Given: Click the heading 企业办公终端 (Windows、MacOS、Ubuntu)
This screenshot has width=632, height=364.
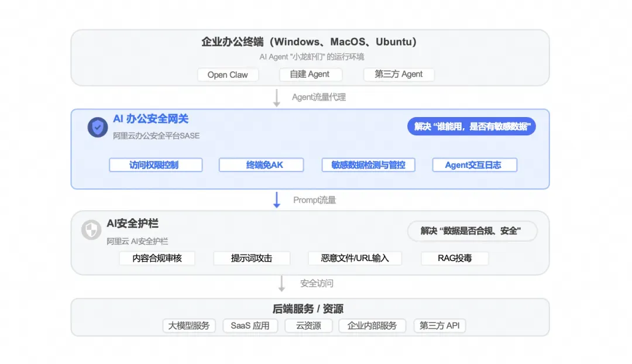Looking at the screenshot, I should [309, 42].
